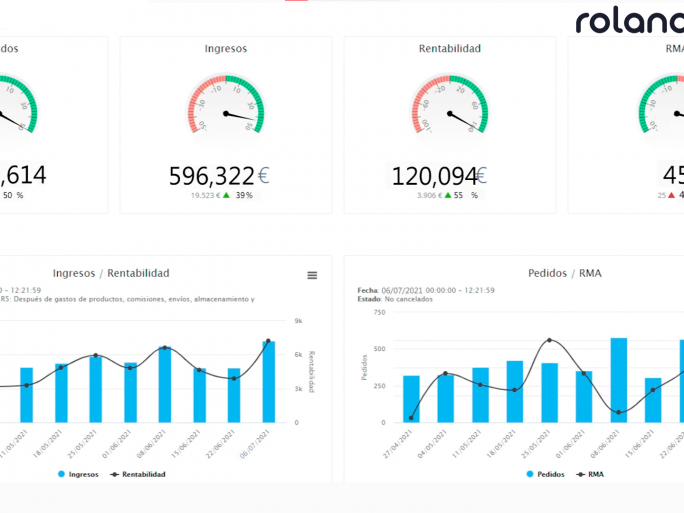684x513 pixels.
Task: Click the 18/05/2021 Pedidos bar
Action: (515, 391)
